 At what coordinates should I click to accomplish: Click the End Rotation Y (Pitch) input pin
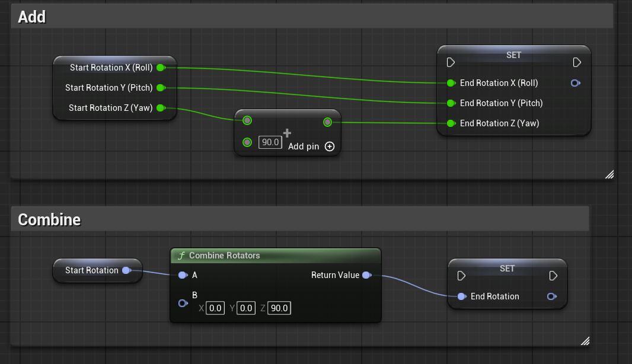click(451, 103)
